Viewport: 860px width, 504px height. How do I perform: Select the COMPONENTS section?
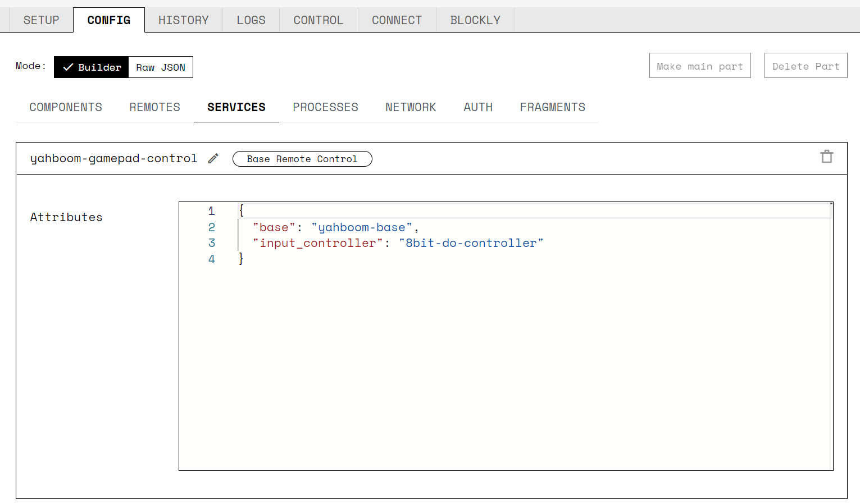coord(66,107)
